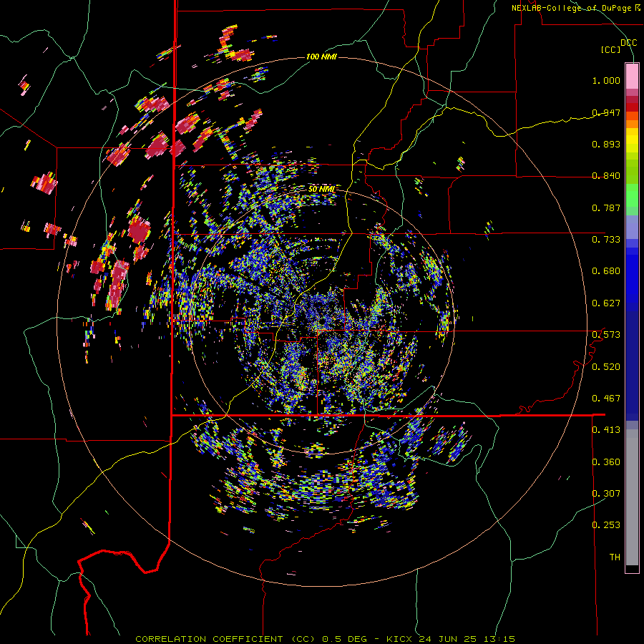Click the 0.413 scale value

coord(606,430)
